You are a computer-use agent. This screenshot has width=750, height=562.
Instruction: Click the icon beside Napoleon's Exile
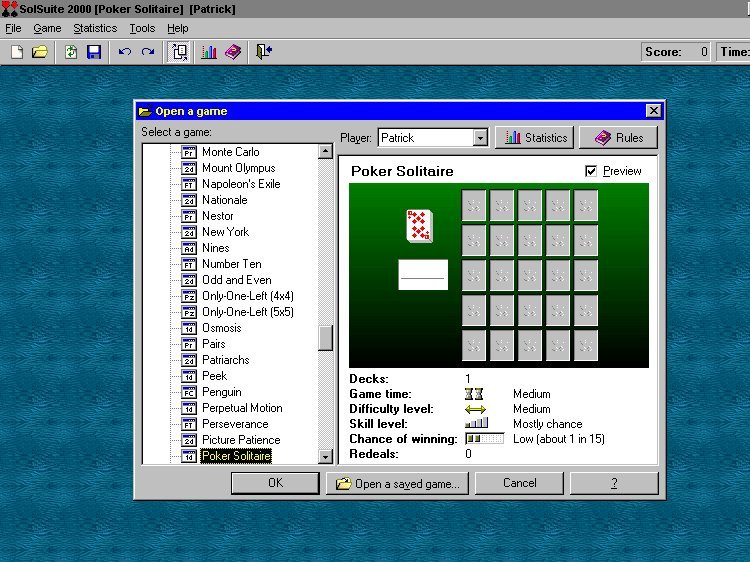[189, 184]
